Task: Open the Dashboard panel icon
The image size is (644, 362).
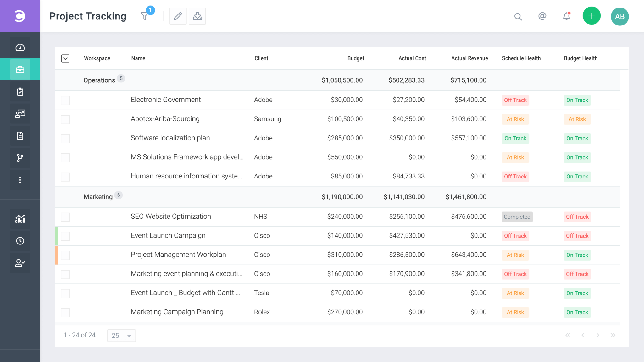Action: pyautogui.click(x=20, y=47)
